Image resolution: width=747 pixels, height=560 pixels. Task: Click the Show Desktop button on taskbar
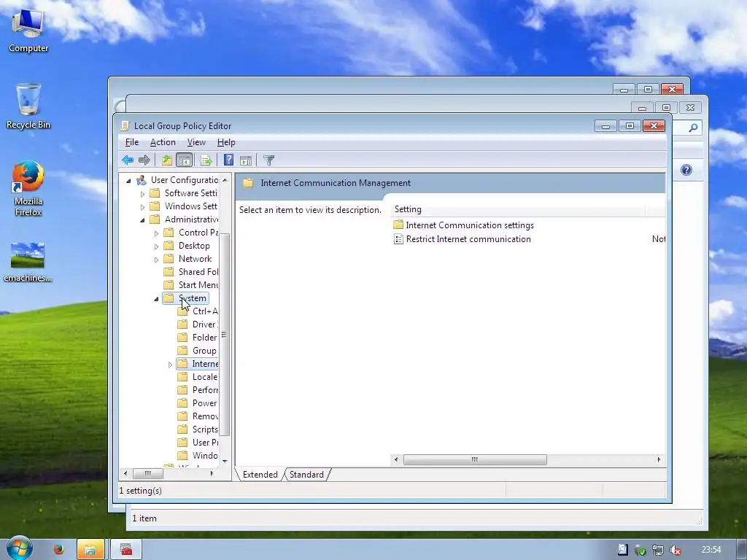(742, 550)
